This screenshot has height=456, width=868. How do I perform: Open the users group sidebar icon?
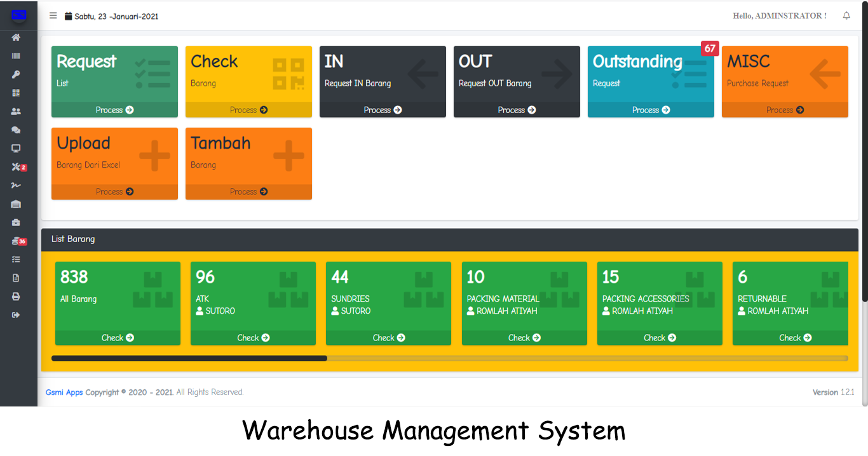coord(16,111)
